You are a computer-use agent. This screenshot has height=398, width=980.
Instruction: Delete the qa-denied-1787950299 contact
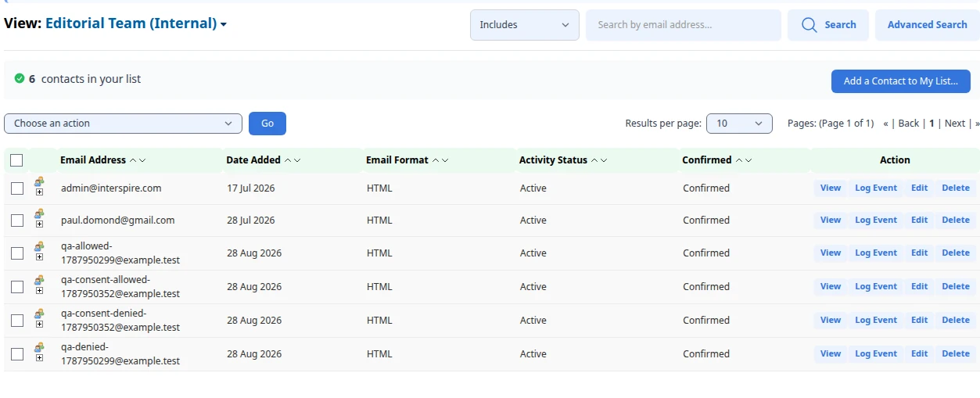coord(956,354)
